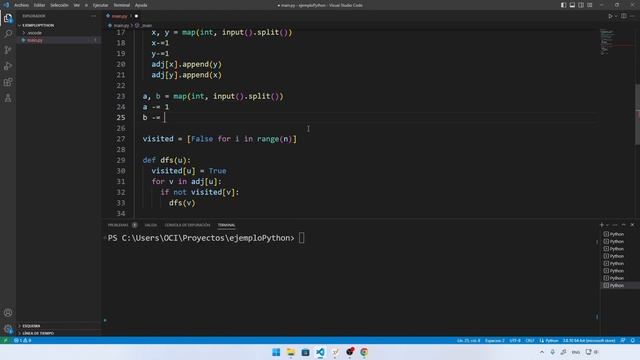Open the Ejecutar menu
The image size is (640, 360).
pyautogui.click(x=100, y=5)
